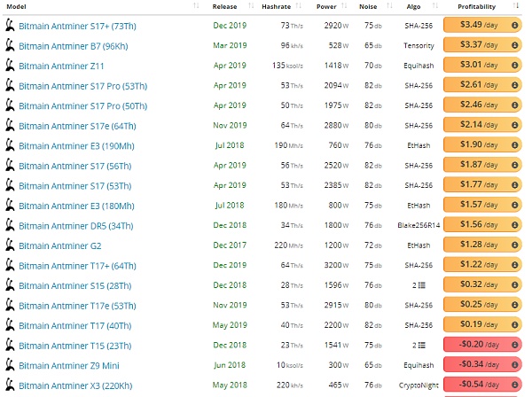Open the Bitmain Antminer E3 (190Mh) link
The width and height of the screenshot is (532, 397).
click(x=76, y=146)
